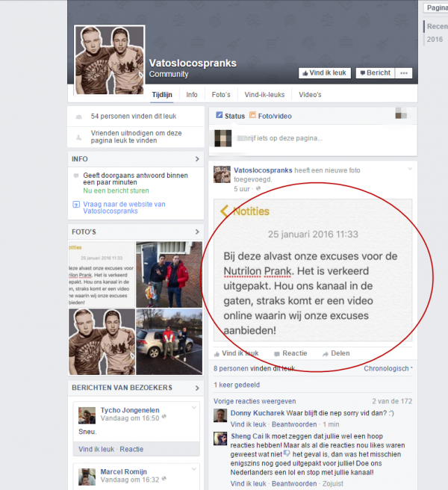448x490 pixels.
Task: Open the 5 uur timestamp link
Action: click(242, 189)
